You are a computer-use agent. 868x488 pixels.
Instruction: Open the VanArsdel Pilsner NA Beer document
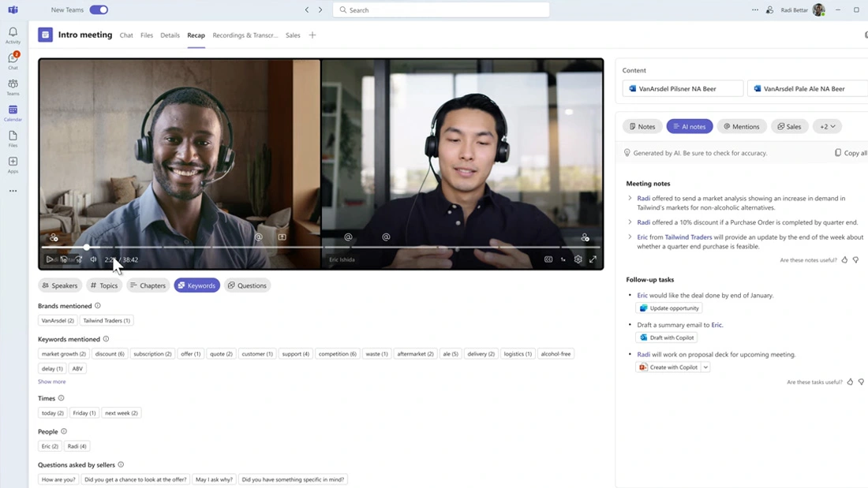683,88
